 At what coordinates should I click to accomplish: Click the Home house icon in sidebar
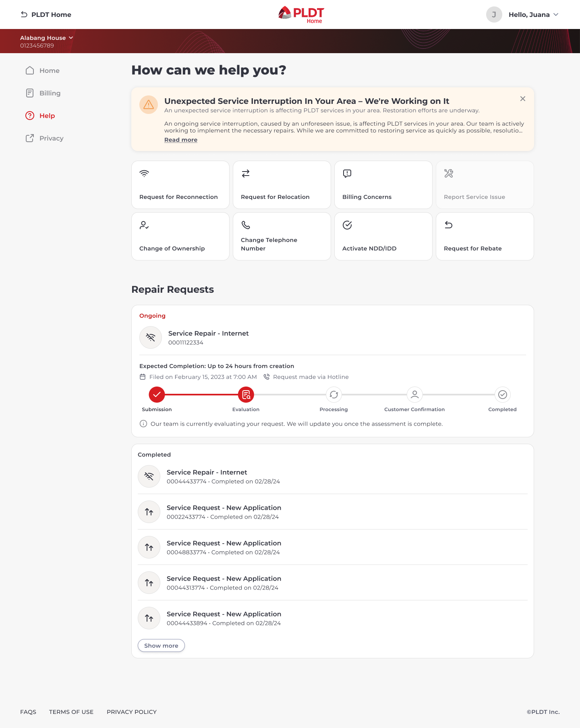pos(30,70)
